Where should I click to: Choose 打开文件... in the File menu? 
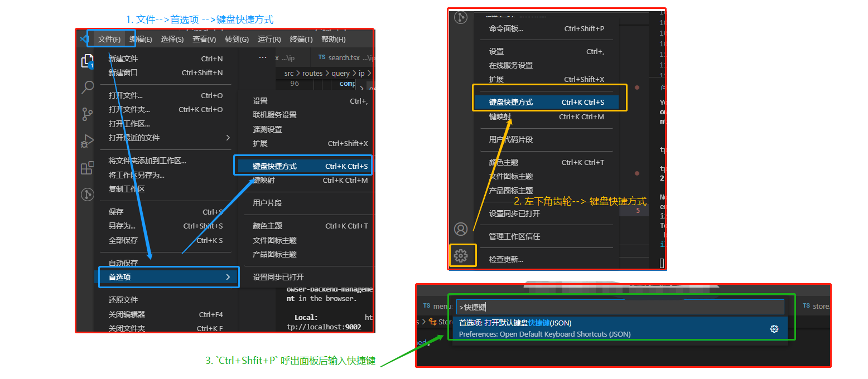tap(165, 95)
